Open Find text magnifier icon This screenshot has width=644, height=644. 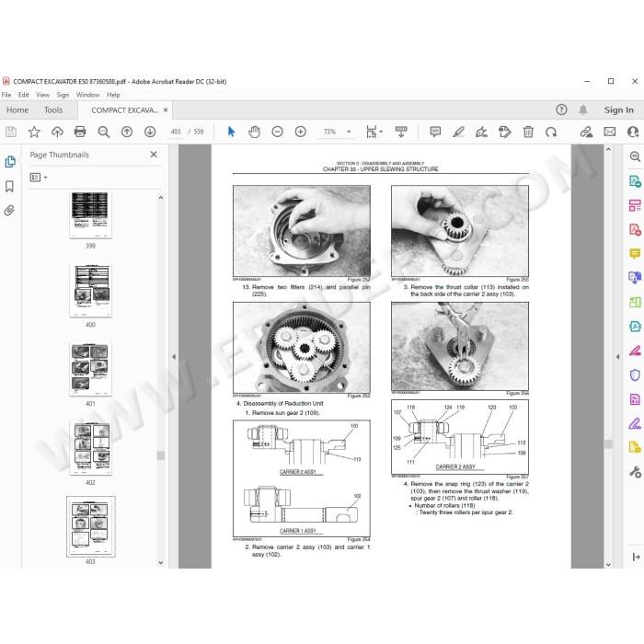pos(103,132)
